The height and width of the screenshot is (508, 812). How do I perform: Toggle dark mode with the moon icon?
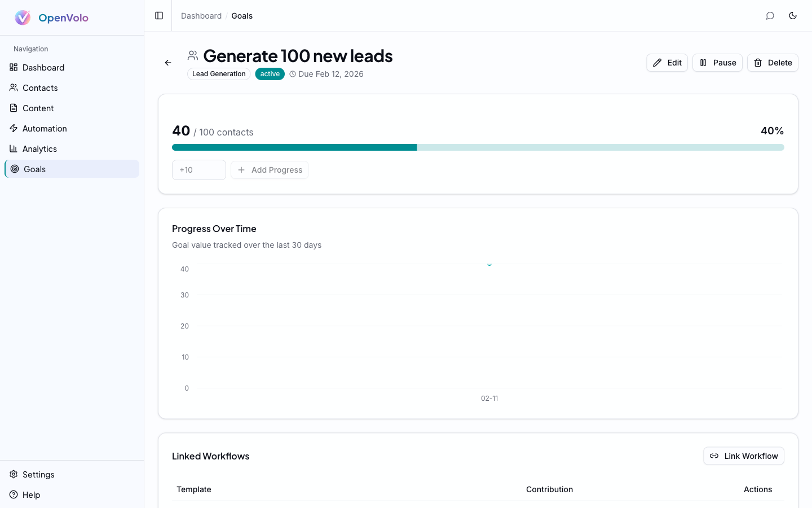(x=793, y=15)
